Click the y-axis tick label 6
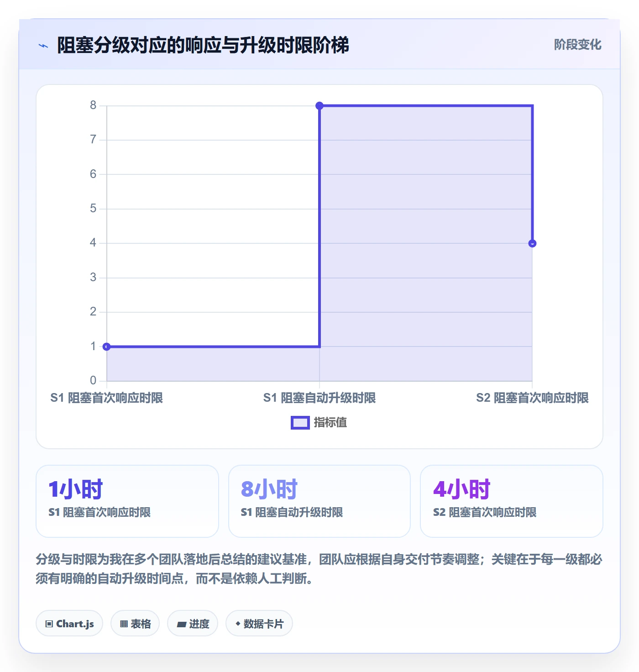Screen dimensions: 639x672 [x=93, y=174]
